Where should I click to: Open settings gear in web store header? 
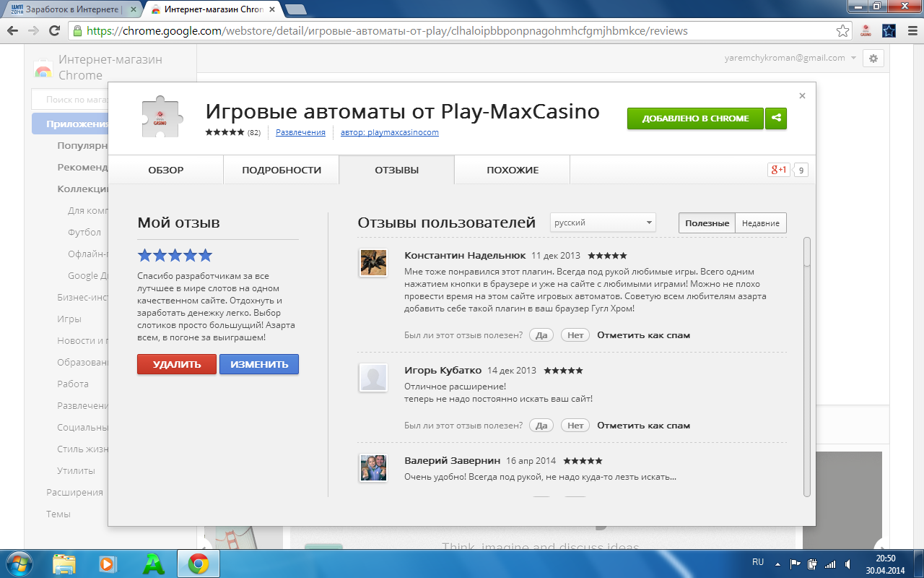pos(873,59)
